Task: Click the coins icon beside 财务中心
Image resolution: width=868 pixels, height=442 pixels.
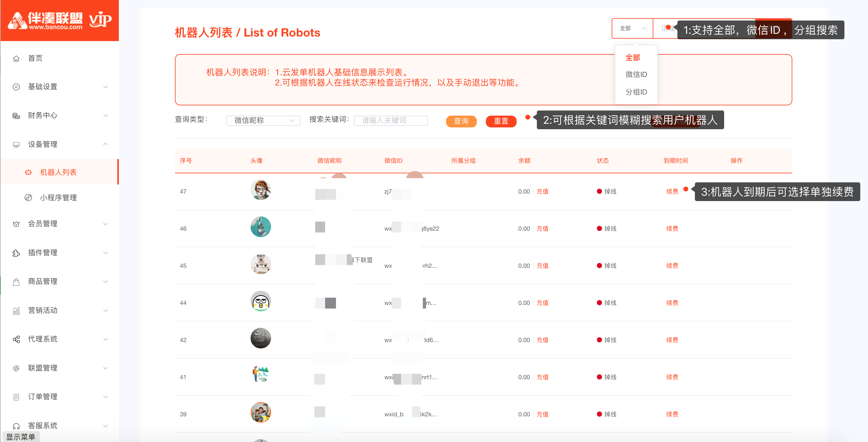Action: (16, 116)
